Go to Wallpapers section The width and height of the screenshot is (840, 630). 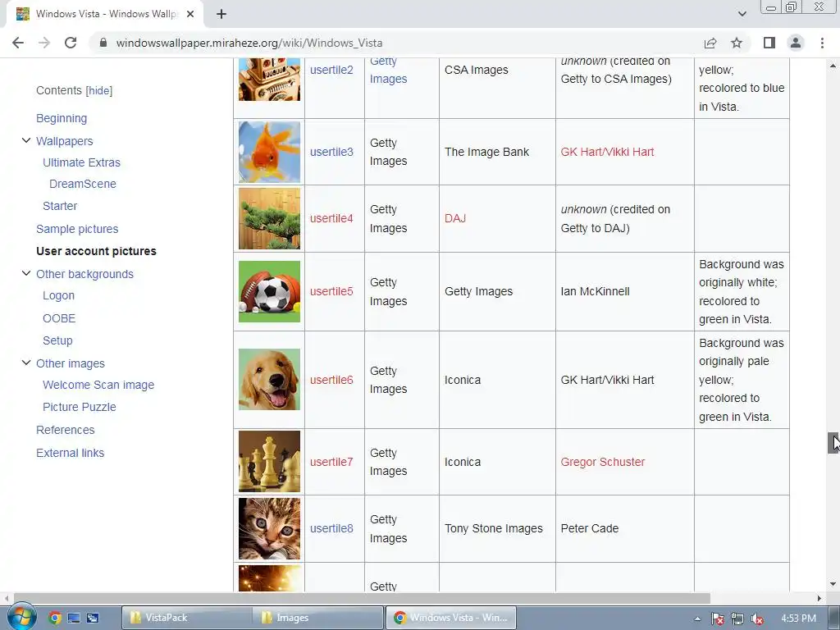point(65,141)
